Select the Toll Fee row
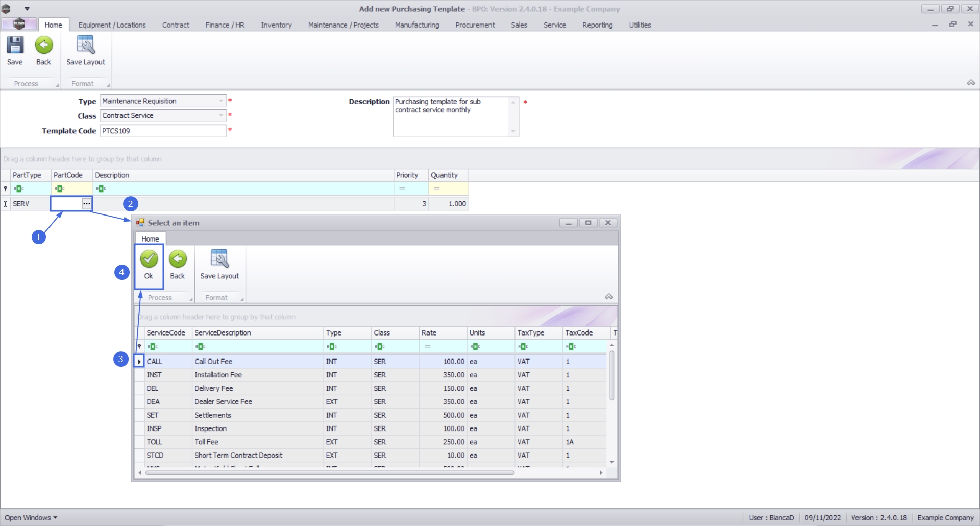The height and width of the screenshot is (526, 980). pos(206,442)
